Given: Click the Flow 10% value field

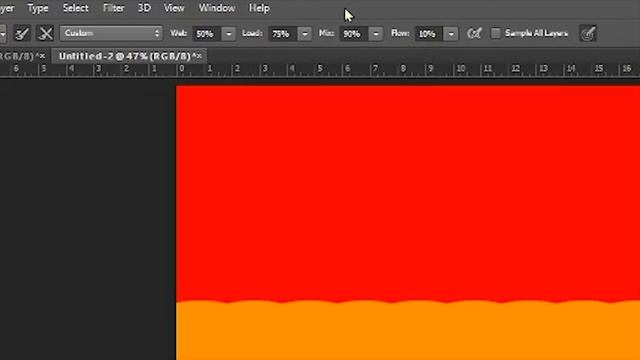Looking at the screenshot, I should [429, 33].
